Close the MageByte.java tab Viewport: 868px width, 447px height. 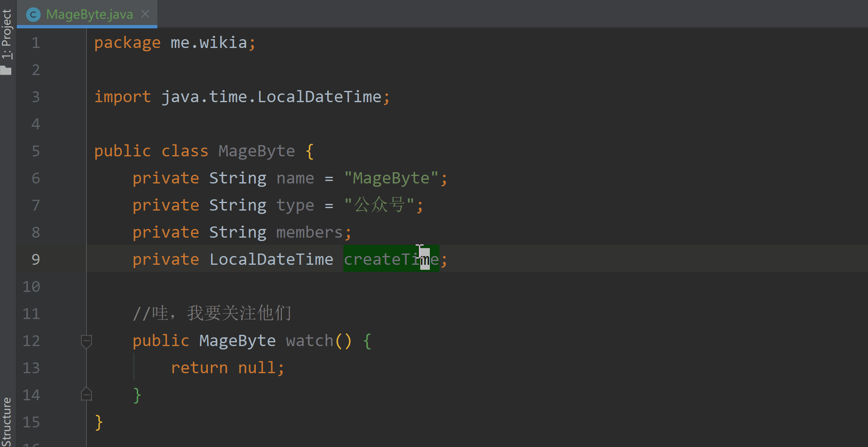pyautogui.click(x=145, y=14)
